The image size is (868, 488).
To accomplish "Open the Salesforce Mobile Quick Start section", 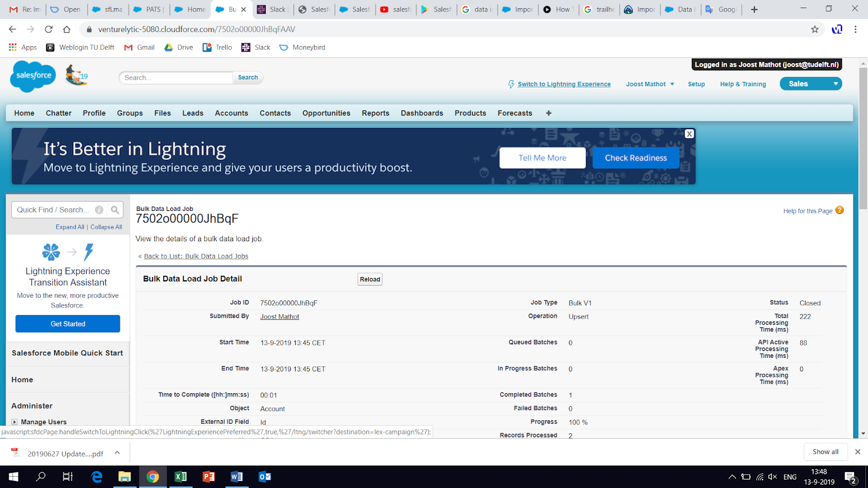I will [67, 353].
